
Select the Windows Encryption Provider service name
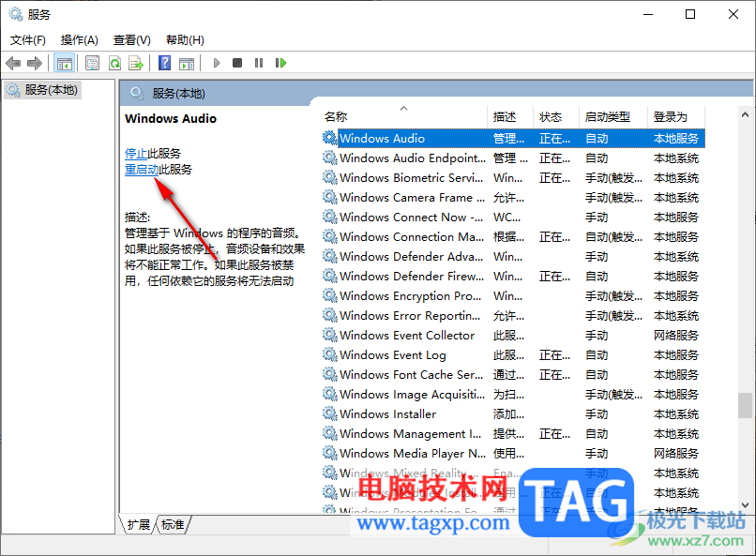[x=410, y=296]
